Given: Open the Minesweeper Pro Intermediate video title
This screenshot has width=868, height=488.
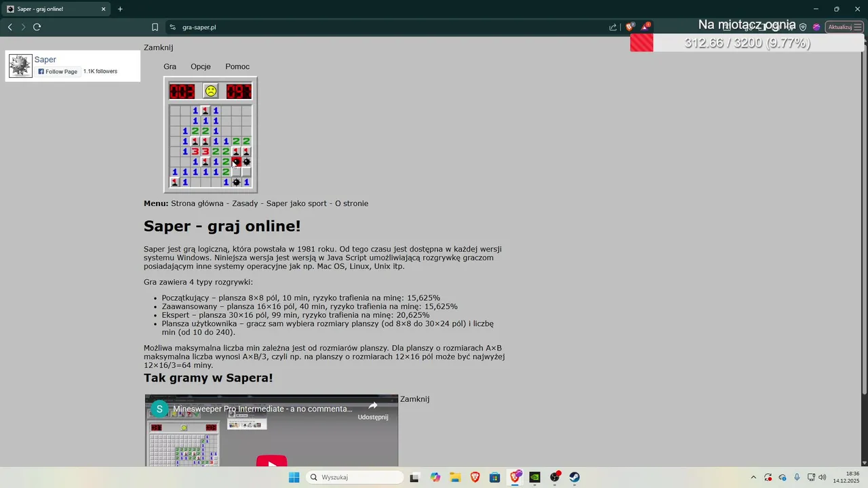Looking at the screenshot, I should click(x=262, y=409).
